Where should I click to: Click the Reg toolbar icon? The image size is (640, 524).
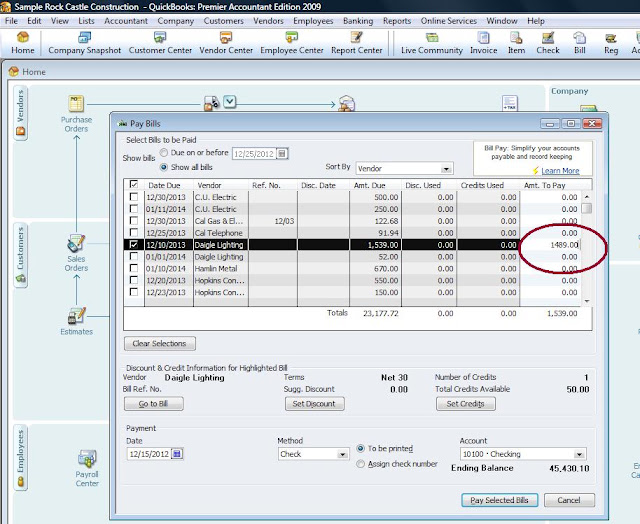(x=611, y=43)
